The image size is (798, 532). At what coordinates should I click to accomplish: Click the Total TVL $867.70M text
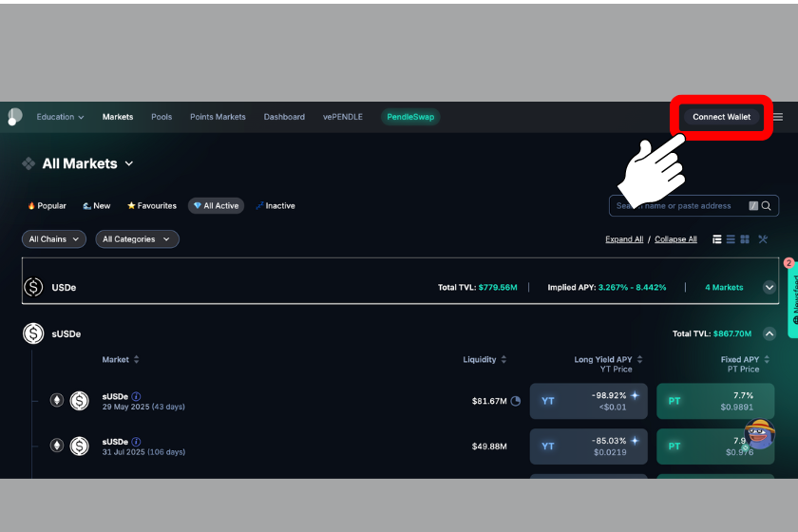click(x=712, y=333)
